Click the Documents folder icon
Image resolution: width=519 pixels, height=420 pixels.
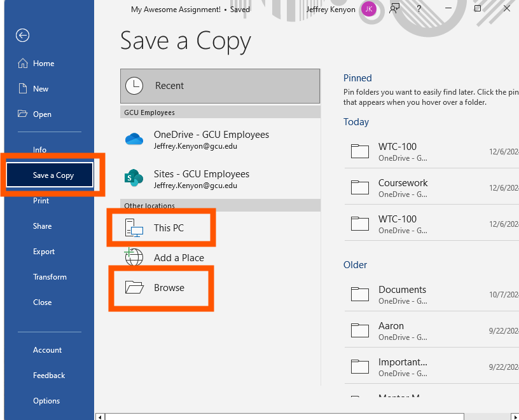pos(360,294)
